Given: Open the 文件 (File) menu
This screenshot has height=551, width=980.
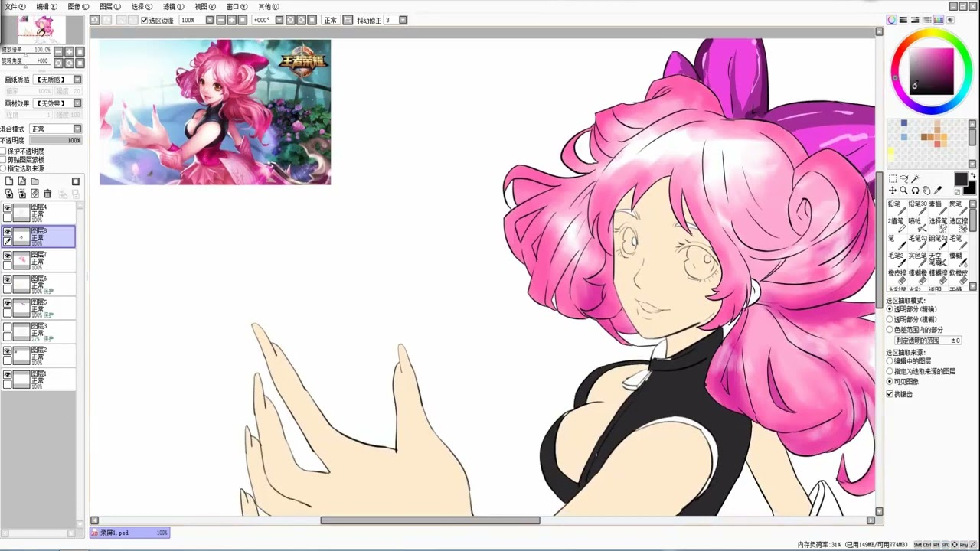Looking at the screenshot, I should [x=15, y=6].
